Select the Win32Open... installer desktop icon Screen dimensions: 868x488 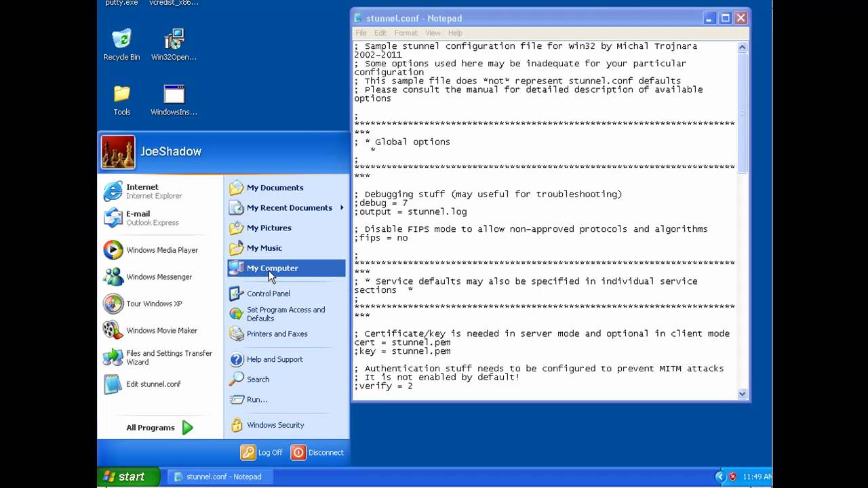point(174,45)
